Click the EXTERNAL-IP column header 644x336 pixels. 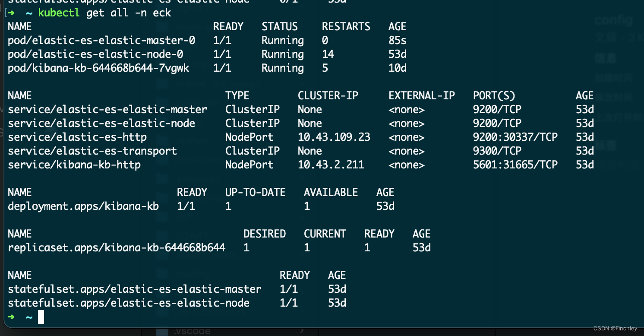[x=422, y=96]
